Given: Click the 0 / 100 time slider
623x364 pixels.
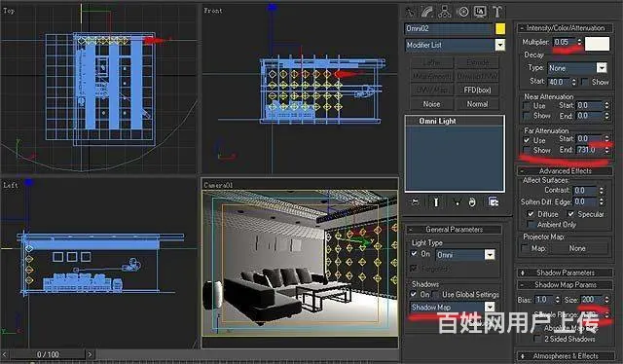Looking at the screenshot, I should [x=48, y=354].
